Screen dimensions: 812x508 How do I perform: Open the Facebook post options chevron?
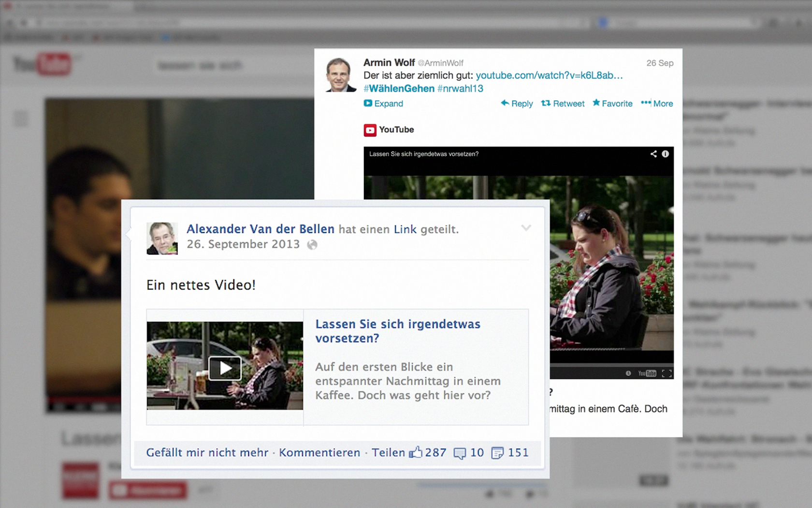(x=526, y=228)
